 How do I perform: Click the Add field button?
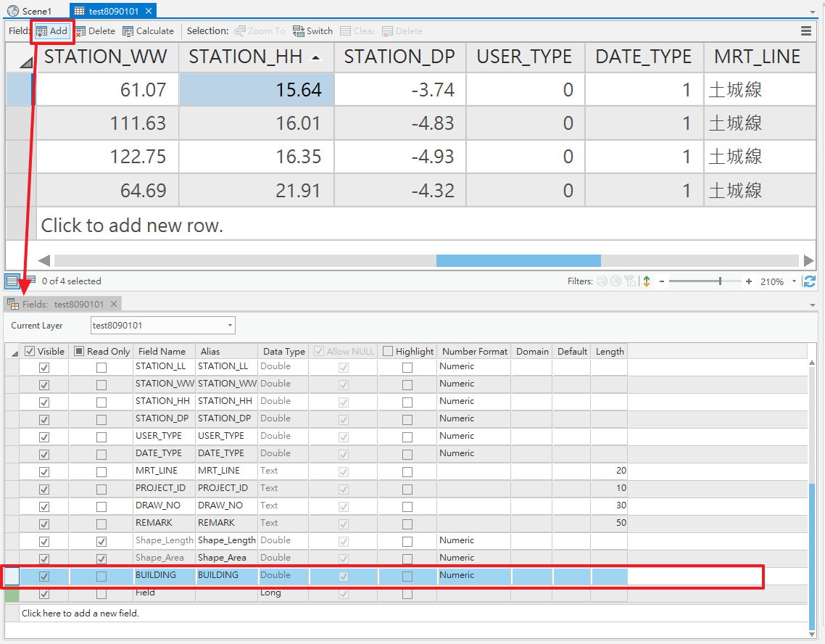point(52,31)
